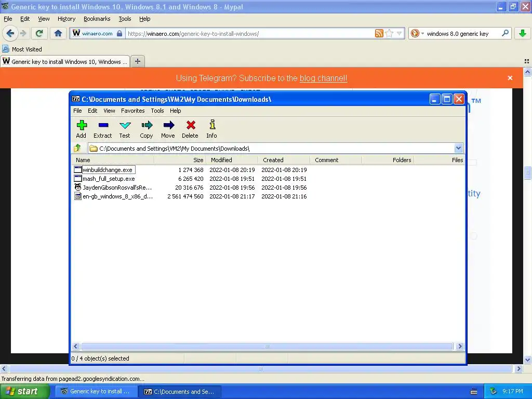Go up one folder level in 7-Zip
The image size is (532, 399).
click(78, 148)
